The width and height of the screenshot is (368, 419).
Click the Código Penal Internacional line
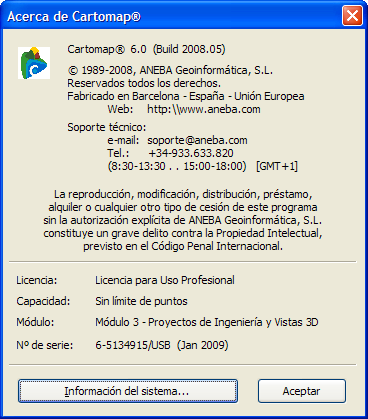pyautogui.click(x=183, y=246)
